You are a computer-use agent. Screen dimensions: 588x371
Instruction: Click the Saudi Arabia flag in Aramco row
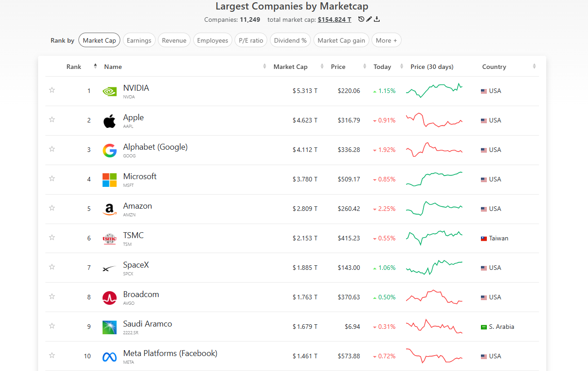(x=484, y=327)
